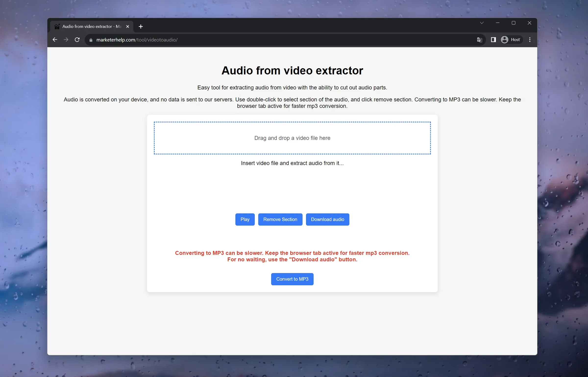Open the Chrome three-dot menu
Screen dimensions: 588x377
[529, 39]
